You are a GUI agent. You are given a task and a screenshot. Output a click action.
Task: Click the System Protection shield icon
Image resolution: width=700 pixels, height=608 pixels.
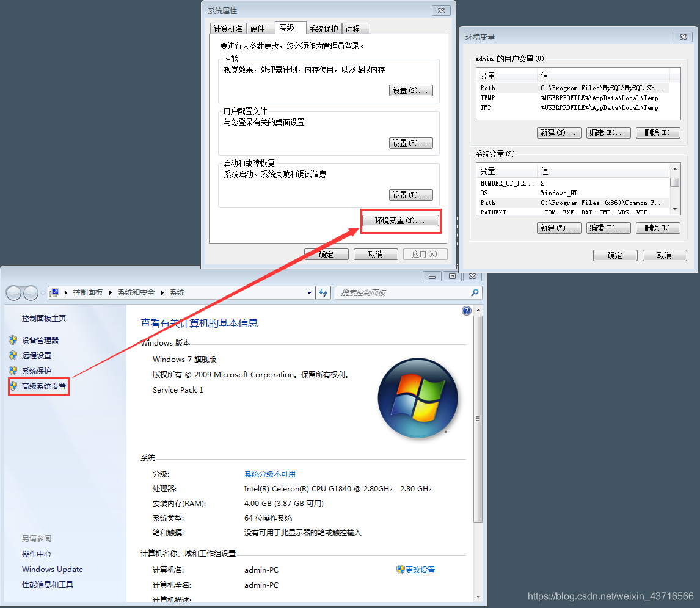click(x=13, y=371)
